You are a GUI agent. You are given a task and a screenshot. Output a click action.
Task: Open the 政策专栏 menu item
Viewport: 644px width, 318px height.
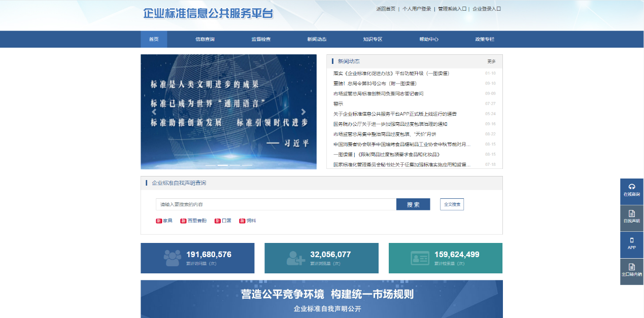tap(485, 39)
